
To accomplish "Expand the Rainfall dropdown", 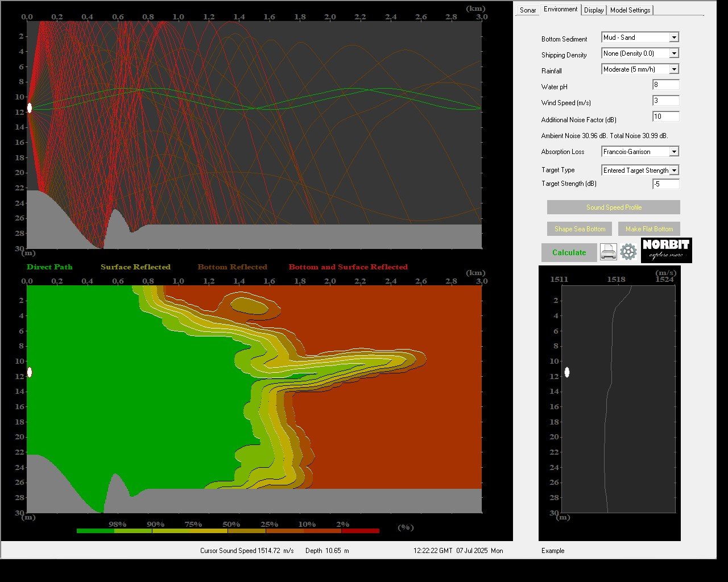I will 640,69.
